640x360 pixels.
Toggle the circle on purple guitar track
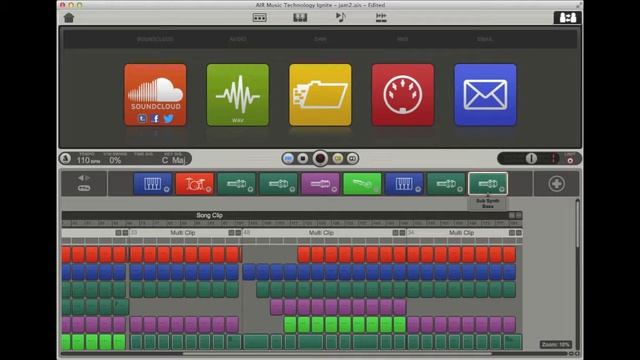[334, 189]
